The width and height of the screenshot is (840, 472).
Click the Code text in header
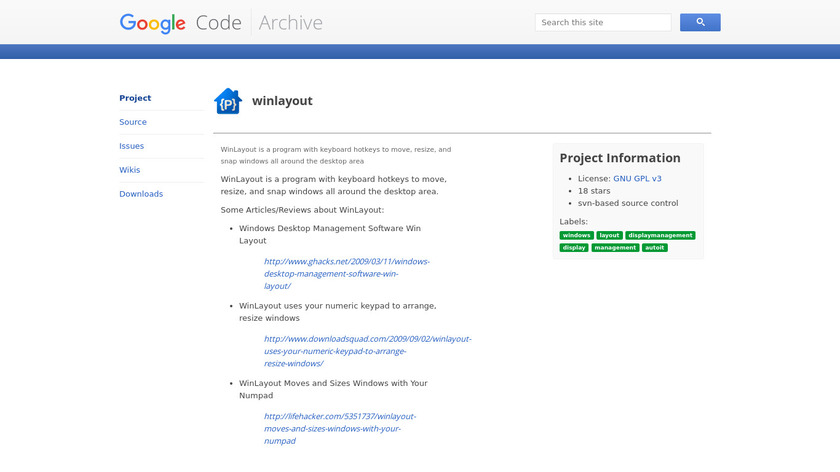[x=219, y=23]
